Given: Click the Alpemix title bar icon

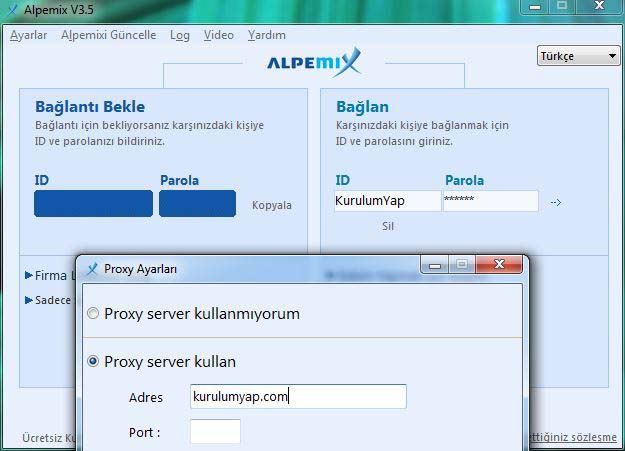Looking at the screenshot, I should pos(13,9).
